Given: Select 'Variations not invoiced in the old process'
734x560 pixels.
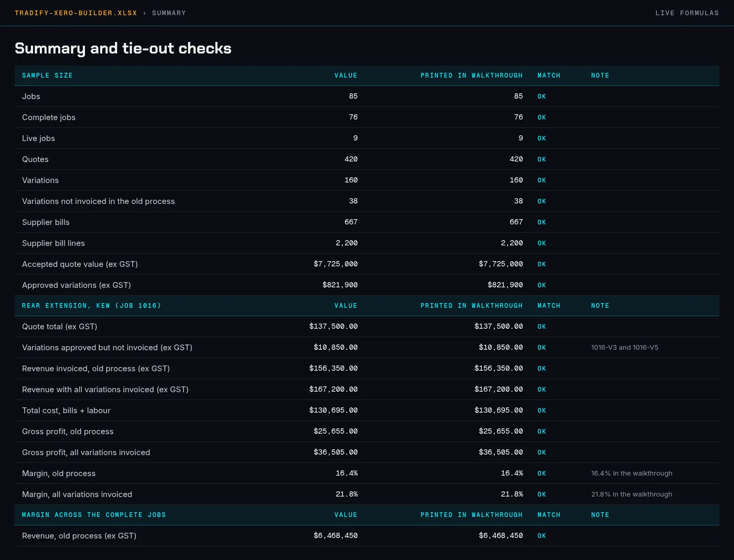Looking at the screenshot, I should tap(98, 201).
